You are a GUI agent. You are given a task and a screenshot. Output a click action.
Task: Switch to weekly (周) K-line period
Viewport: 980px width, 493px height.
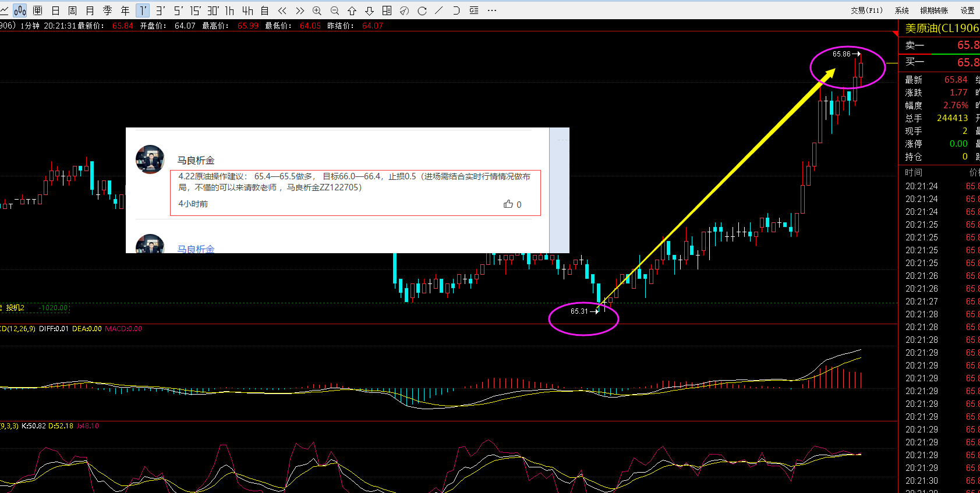pyautogui.click(x=73, y=10)
